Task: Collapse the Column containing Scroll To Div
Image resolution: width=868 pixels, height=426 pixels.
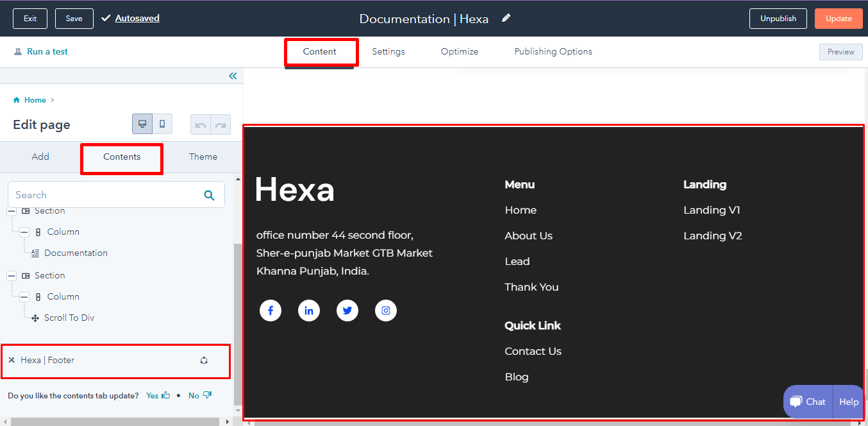Action: pyautogui.click(x=24, y=296)
